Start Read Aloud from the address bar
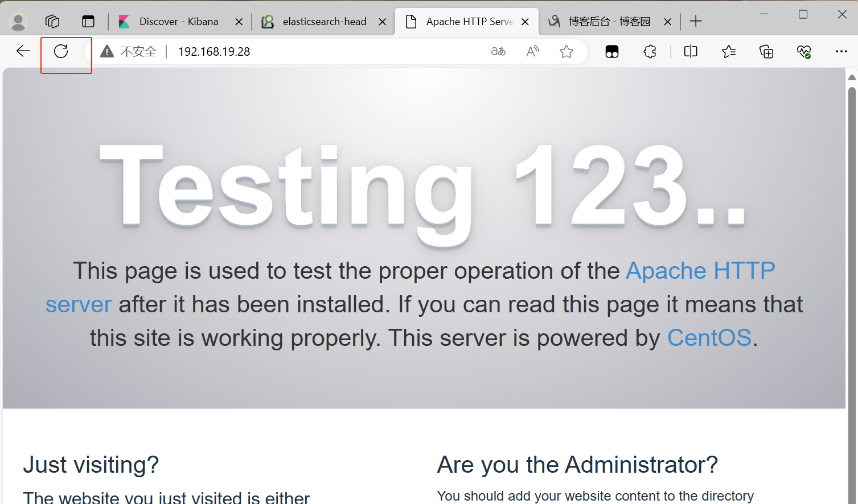This screenshot has width=858, height=504. tap(532, 51)
